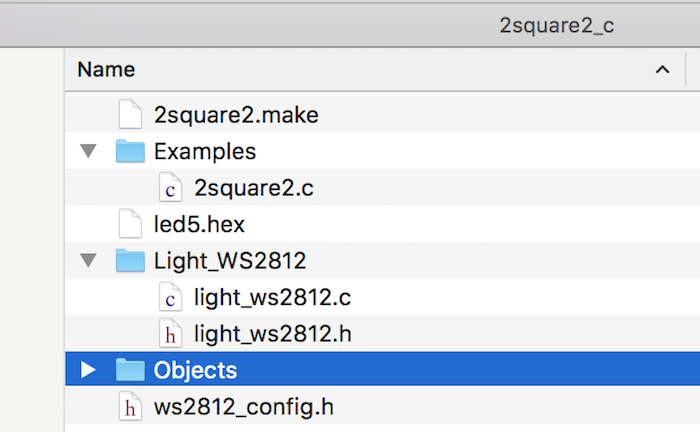Click the Light_WS2812 folder icon

[130, 260]
